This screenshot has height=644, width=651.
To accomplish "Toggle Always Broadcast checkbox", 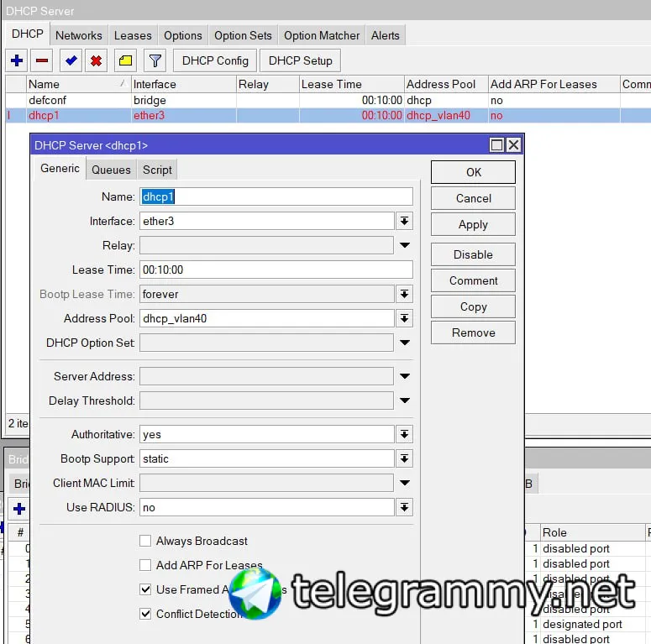I will click(x=144, y=541).
